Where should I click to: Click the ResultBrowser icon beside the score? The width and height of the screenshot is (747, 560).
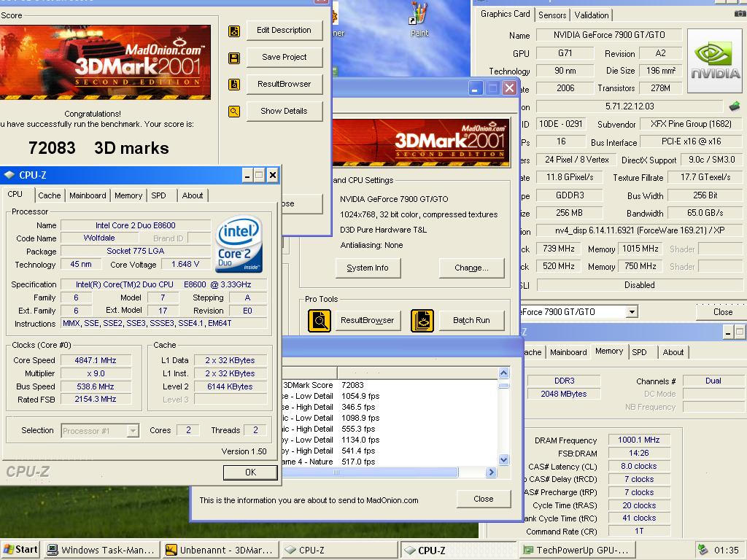234,85
